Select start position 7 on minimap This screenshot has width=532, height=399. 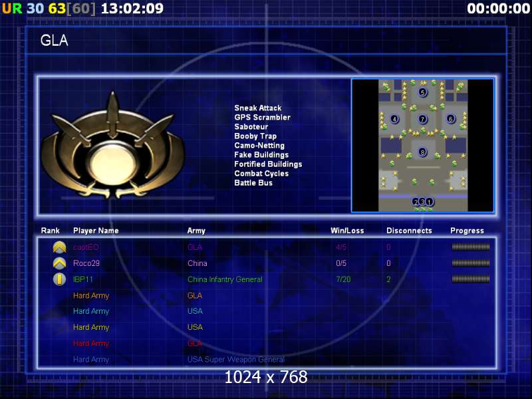pos(422,119)
